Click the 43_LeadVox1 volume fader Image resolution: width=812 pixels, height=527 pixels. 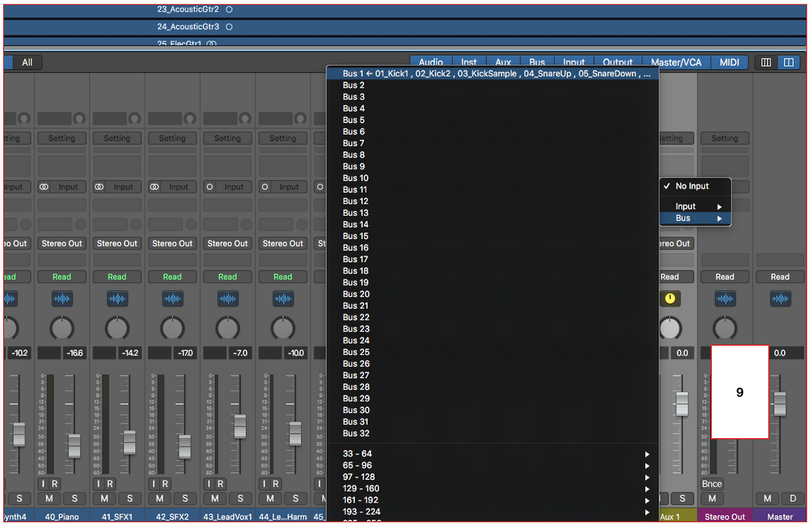pos(240,426)
